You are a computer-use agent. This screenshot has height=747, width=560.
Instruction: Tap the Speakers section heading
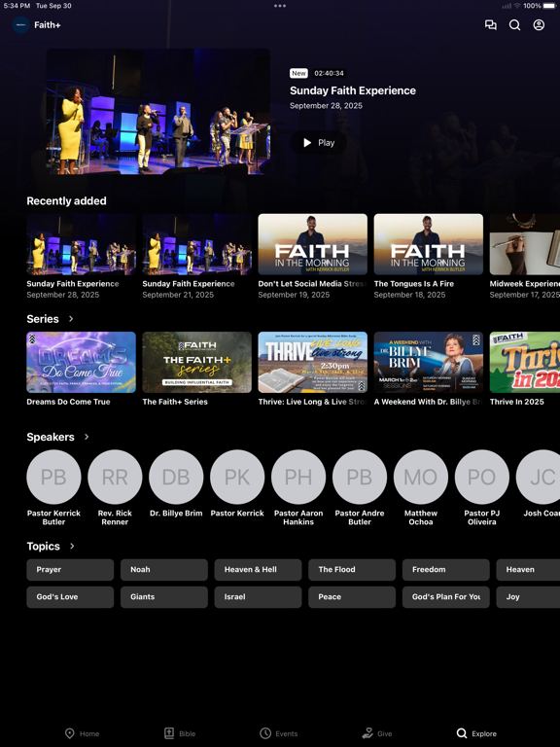[x=51, y=437]
